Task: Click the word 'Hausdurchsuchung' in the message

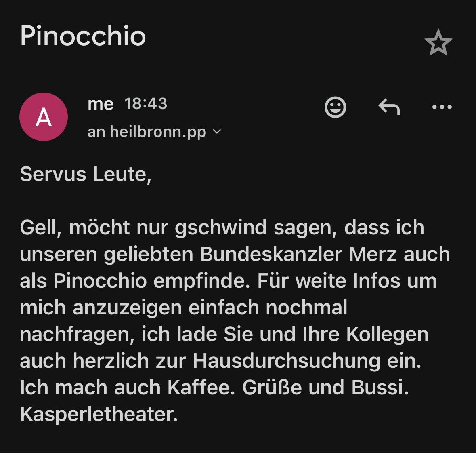Action: (x=287, y=361)
